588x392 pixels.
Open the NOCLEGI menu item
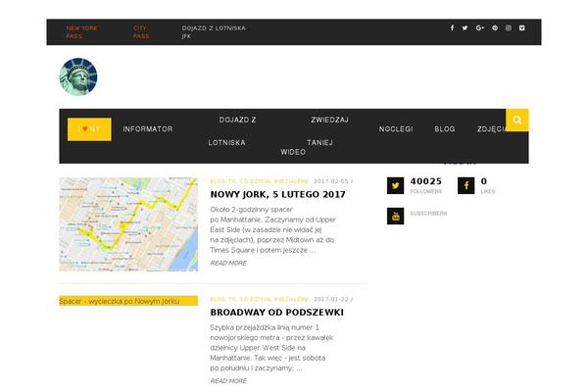coord(396,129)
